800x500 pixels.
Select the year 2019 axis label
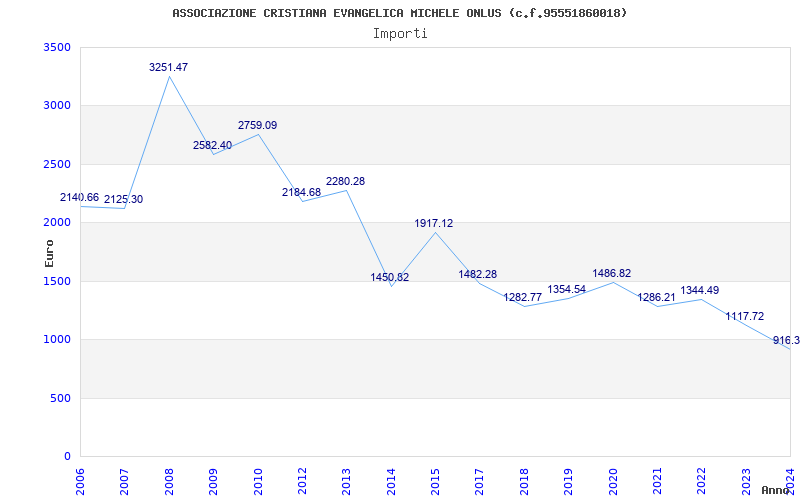[x=568, y=481]
